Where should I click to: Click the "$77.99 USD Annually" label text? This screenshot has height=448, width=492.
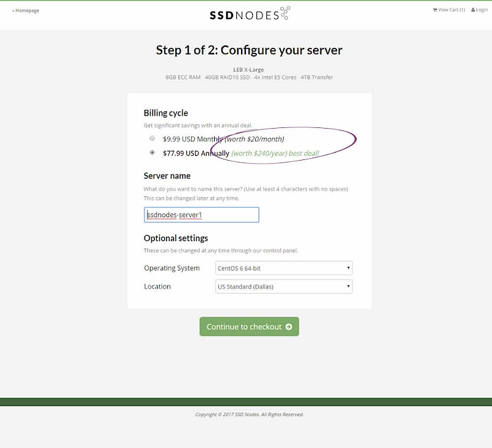196,153
